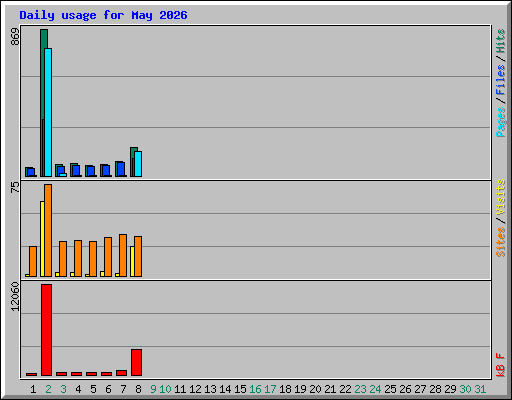Click day label 1 on x-axis

pyautogui.click(x=33, y=389)
